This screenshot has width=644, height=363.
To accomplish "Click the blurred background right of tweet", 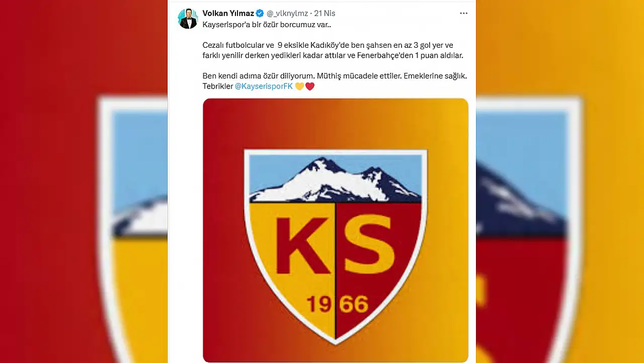I will click(x=560, y=181).
